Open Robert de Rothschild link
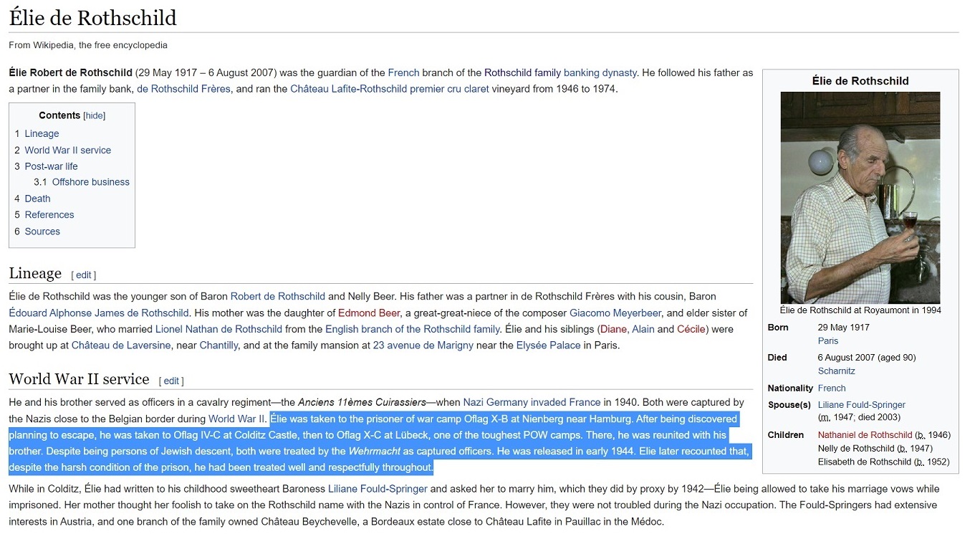The image size is (980, 534). [277, 296]
